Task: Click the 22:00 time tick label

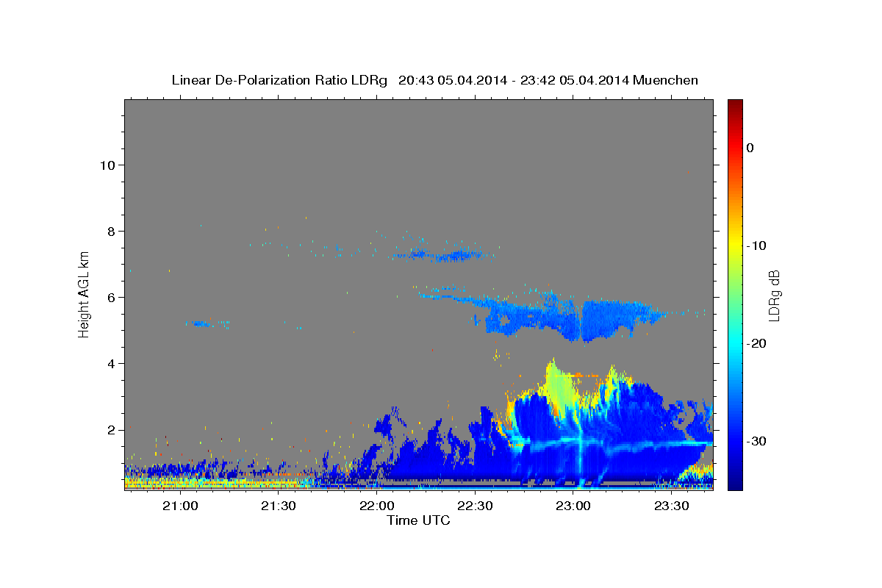Action: click(376, 506)
